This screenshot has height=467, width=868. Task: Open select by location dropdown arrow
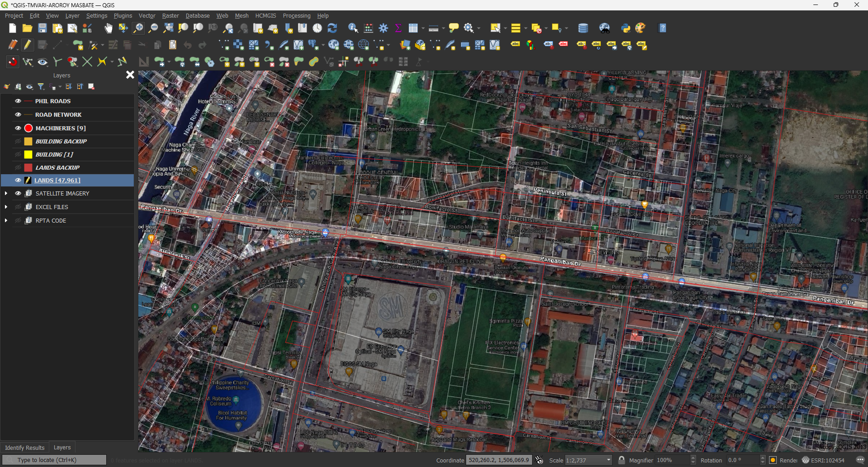click(566, 28)
